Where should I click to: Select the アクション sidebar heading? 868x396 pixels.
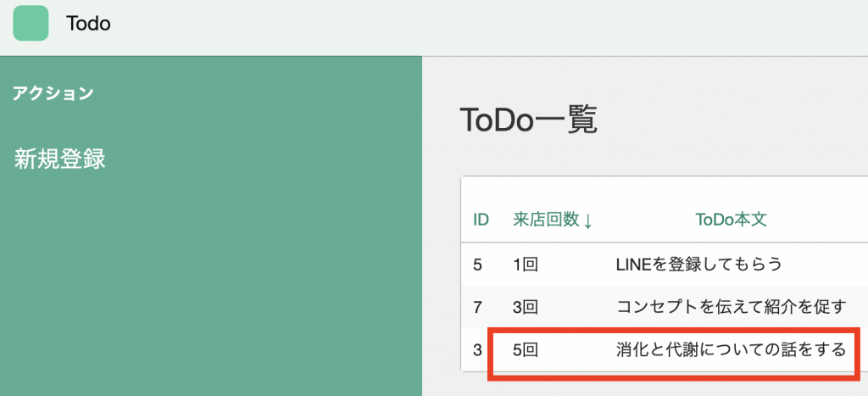pyautogui.click(x=53, y=93)
